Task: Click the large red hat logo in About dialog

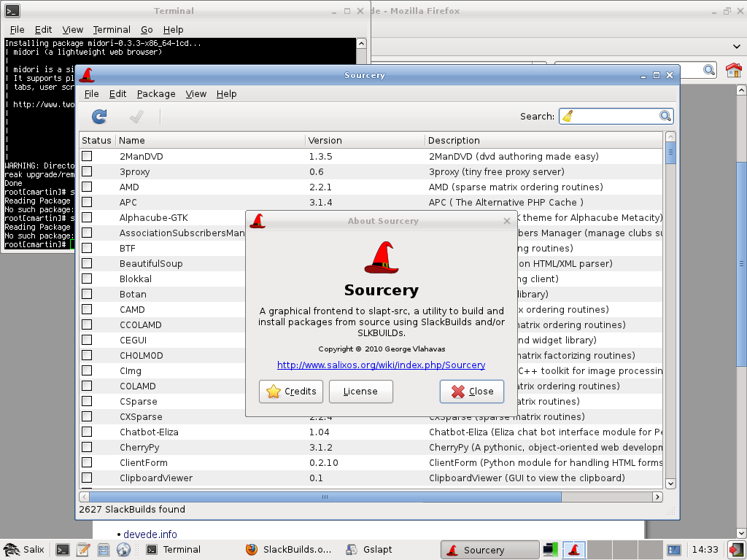Action: 382,257
